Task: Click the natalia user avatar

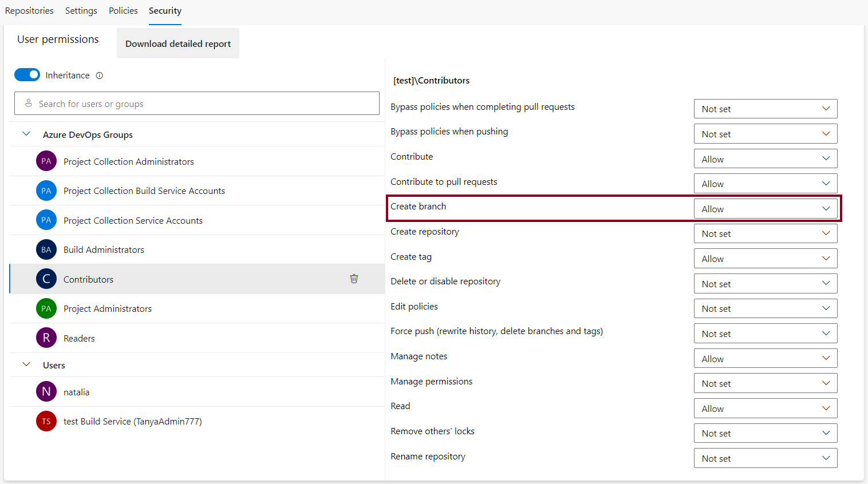Action: 46,392
